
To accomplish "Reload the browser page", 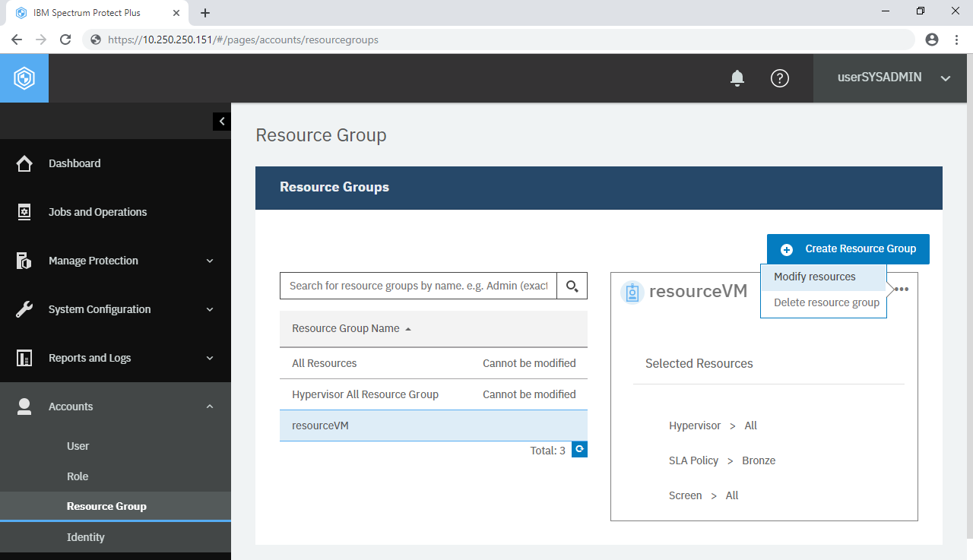I will (65, 40).
